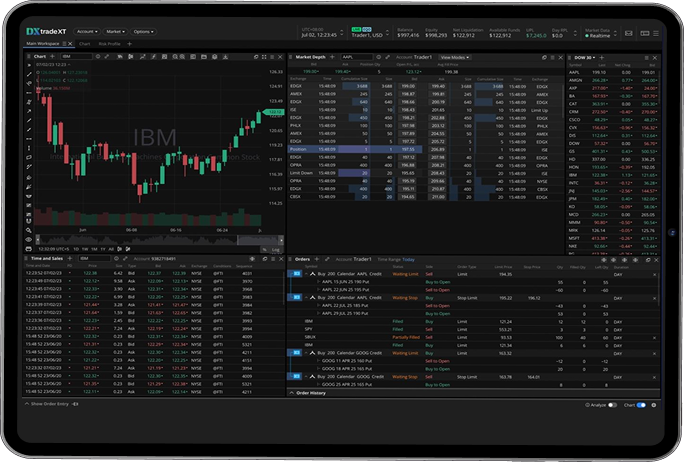Click the calendar icon in chart bottom-left
This screenshot has width=684, height=462.
(29, 249)
